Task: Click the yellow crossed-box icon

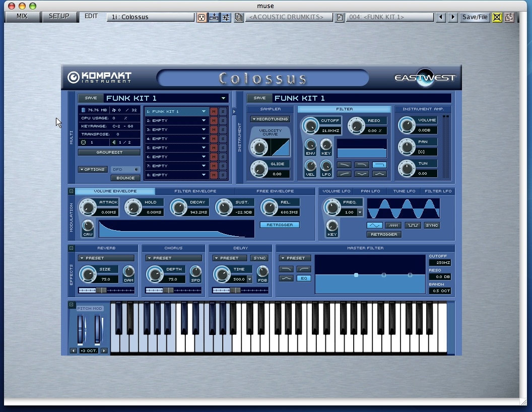Action: click(497, 17)
